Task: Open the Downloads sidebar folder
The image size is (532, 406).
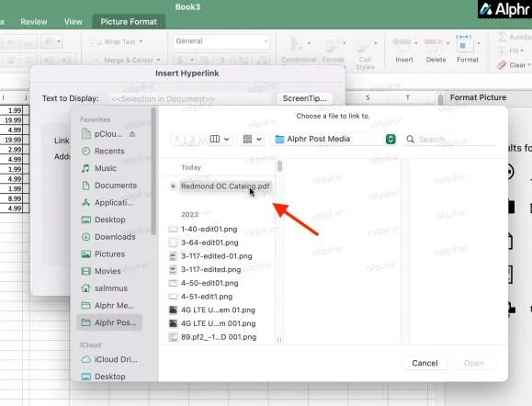Action: 108,237
